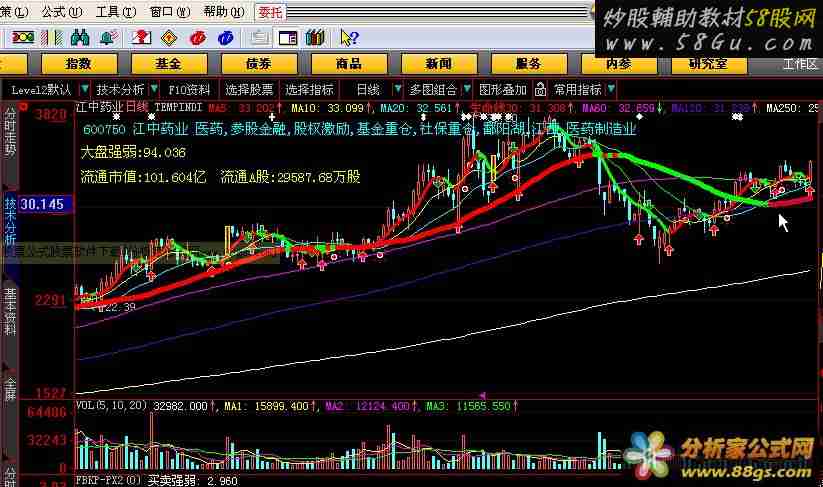Screen dimensions: 823x487
Task: Open the 公式(U) menu
Action: pyautogui.click(x=62, y=11)
